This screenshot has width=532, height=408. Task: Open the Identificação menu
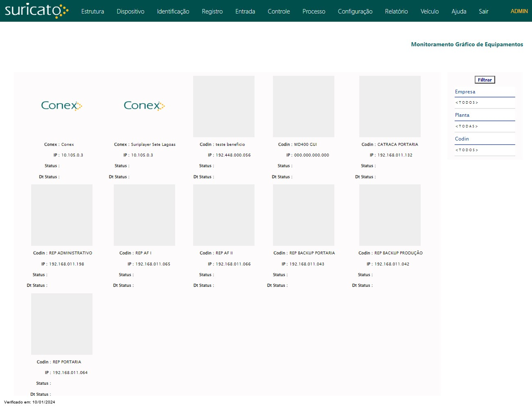click(x=173, y=11)
